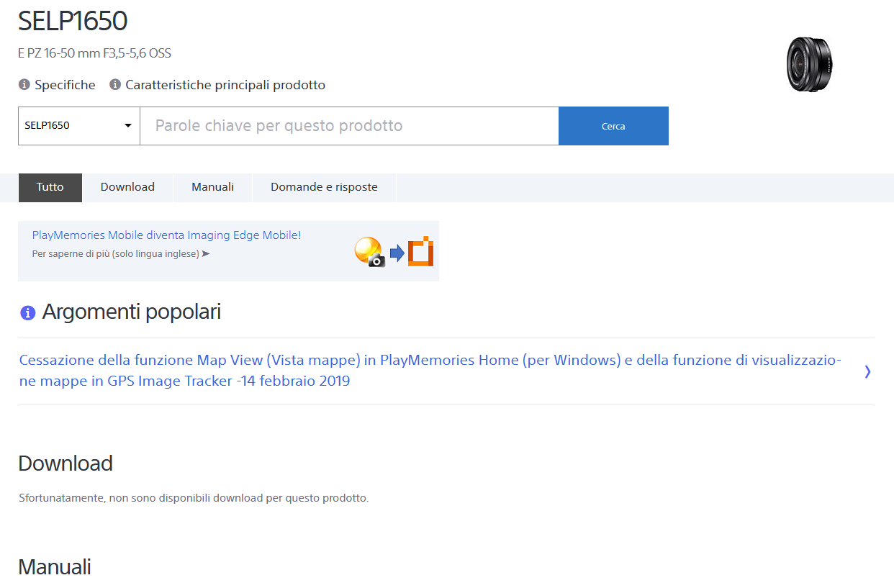This screenshot has height=588, width=894.
Task: Click the SELP1650 product title
Action: click(73, 22)
